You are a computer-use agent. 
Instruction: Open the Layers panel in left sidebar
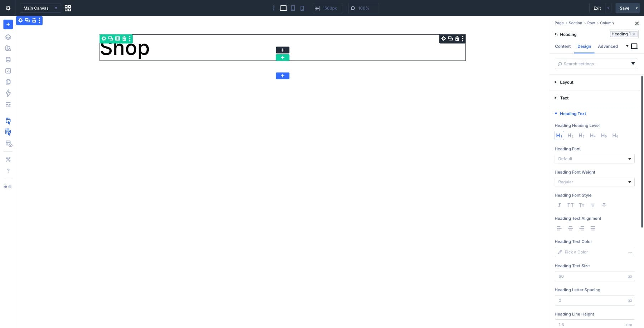point(8,37)
